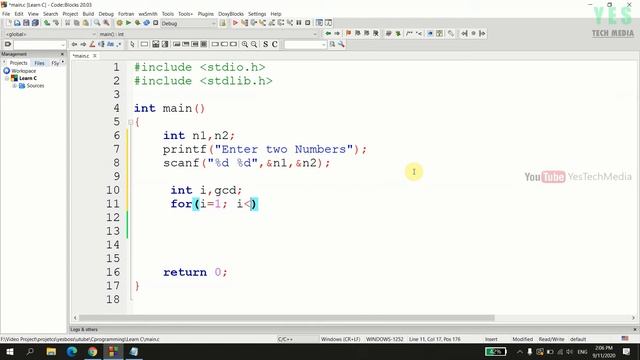Click the Rebuild icon
640x360 pixels.
pos(147,23)
